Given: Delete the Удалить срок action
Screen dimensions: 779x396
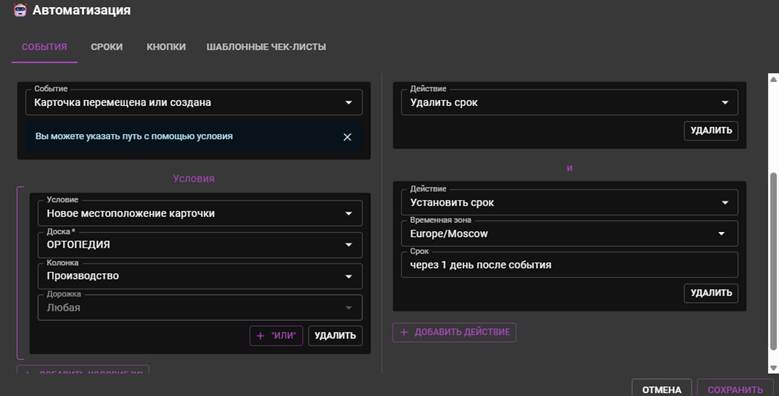Looking at the screenshot, I should (711, 131).
